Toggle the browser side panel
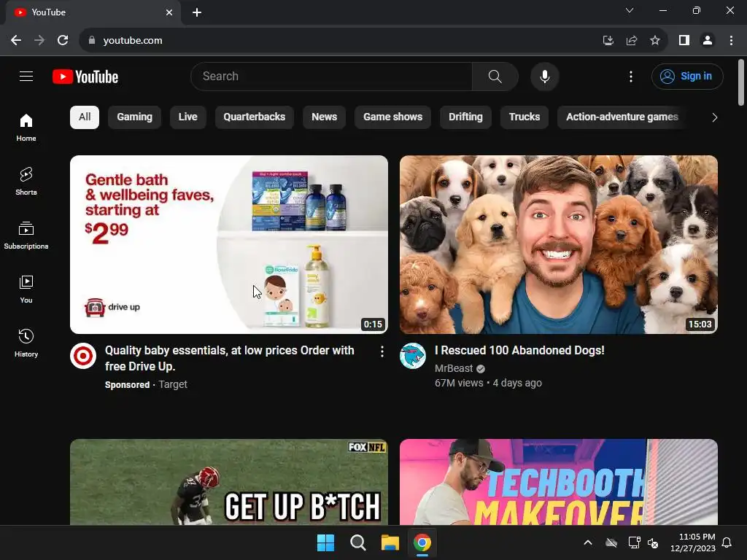This screenshot has width=747, height=560. click(684, 41)
